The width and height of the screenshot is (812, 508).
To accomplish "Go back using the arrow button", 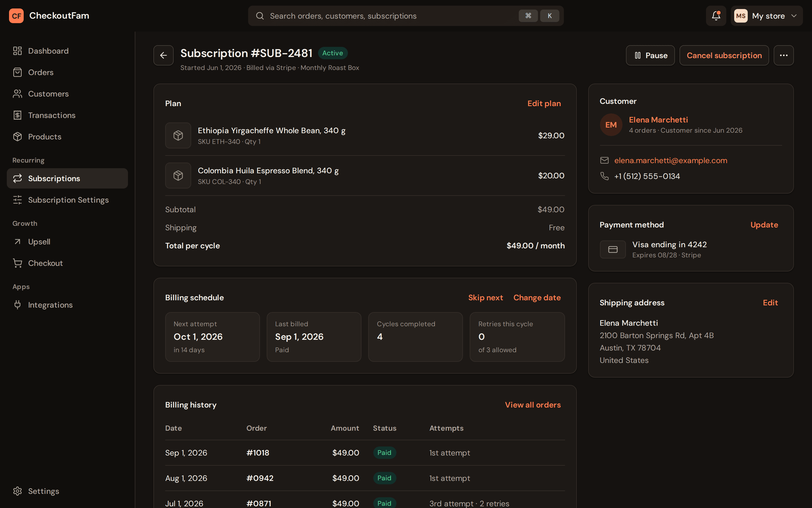I will (x=164, y=55).
